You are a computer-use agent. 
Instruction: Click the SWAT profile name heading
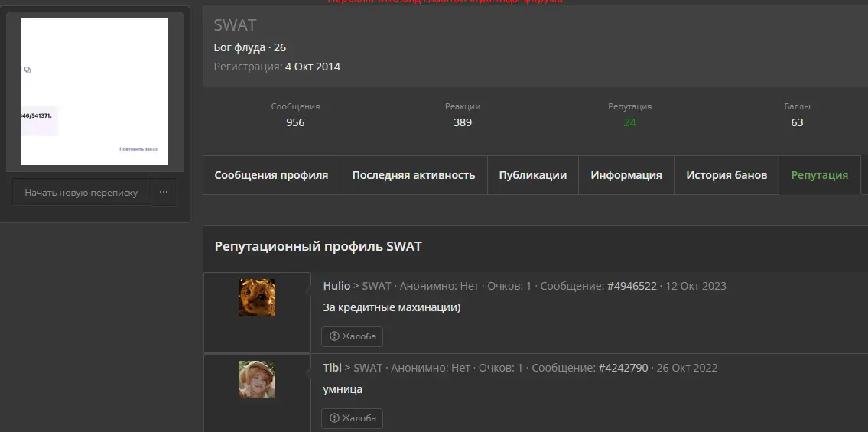tap(236, 25)
